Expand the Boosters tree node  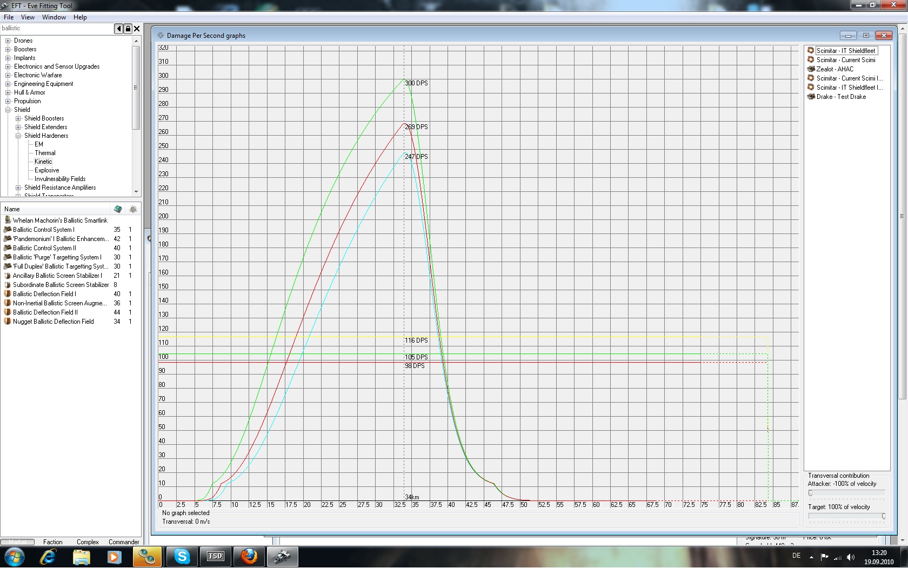point(8,49)
